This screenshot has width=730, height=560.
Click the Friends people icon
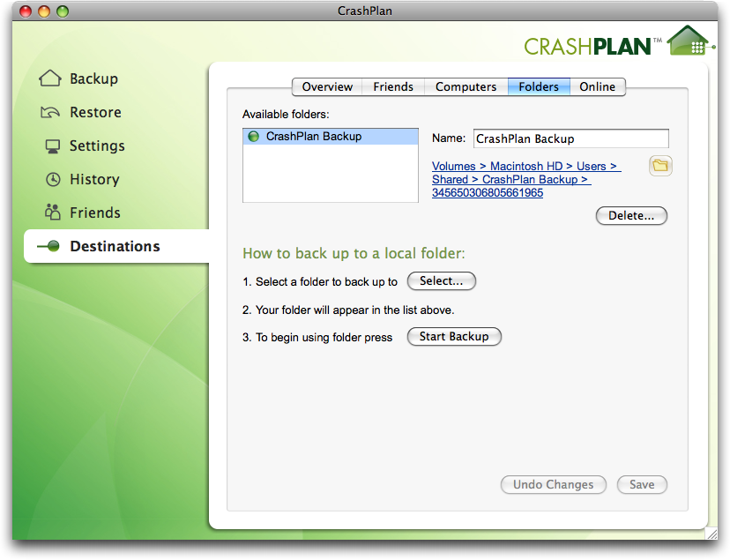53,213
